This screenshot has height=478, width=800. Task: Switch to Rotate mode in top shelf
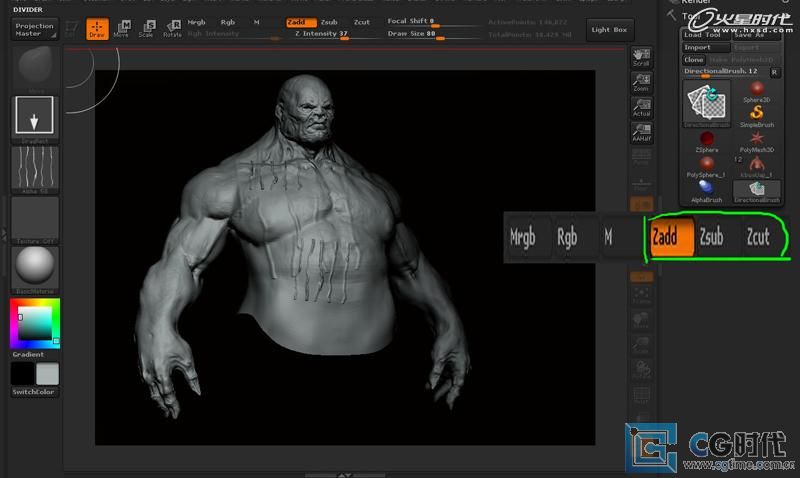[172, 29]
